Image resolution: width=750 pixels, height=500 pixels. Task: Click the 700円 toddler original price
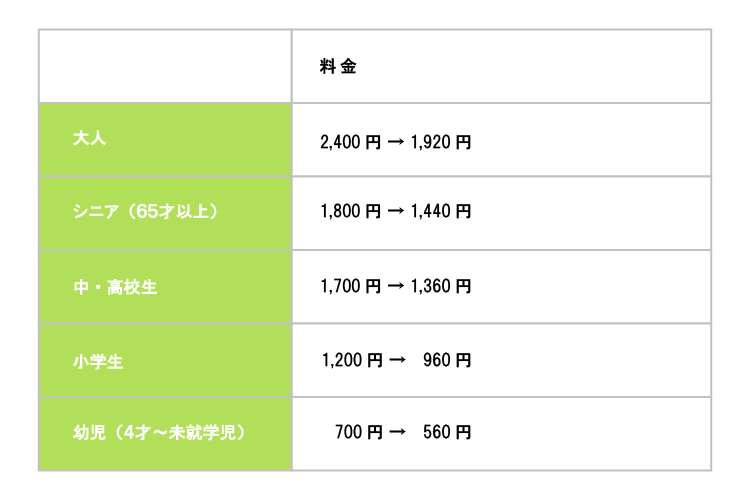[359, 433]
